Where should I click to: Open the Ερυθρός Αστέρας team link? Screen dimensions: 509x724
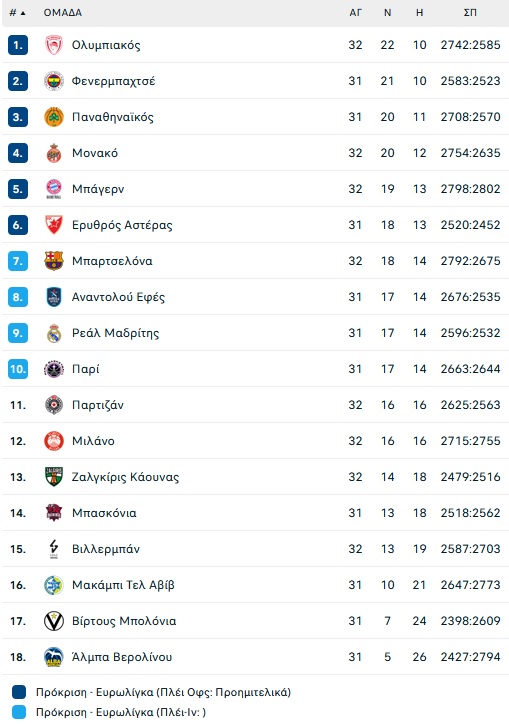point(122,225)
